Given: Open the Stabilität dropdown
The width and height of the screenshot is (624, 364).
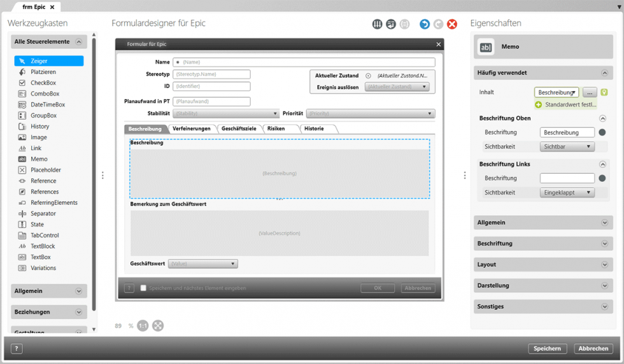Looking at the screenshot, I should [226, 113].
